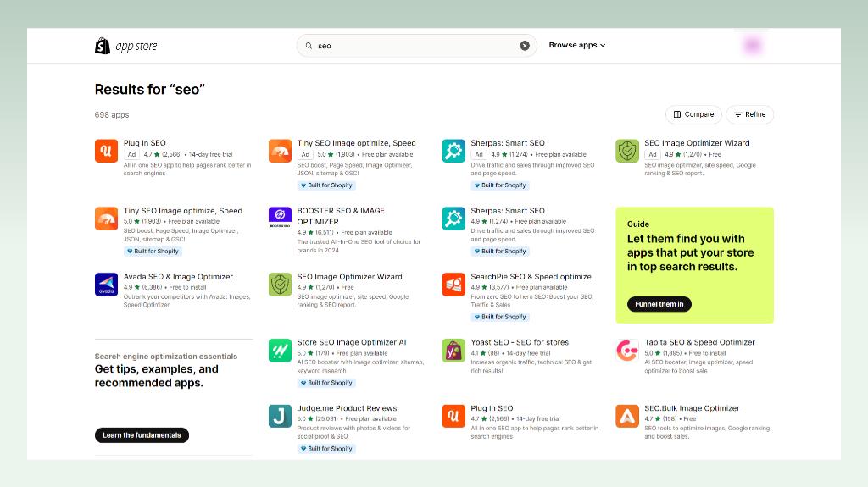Click 'Get tips, examples, and recommended apps.' text

click(x=157, y=376)
